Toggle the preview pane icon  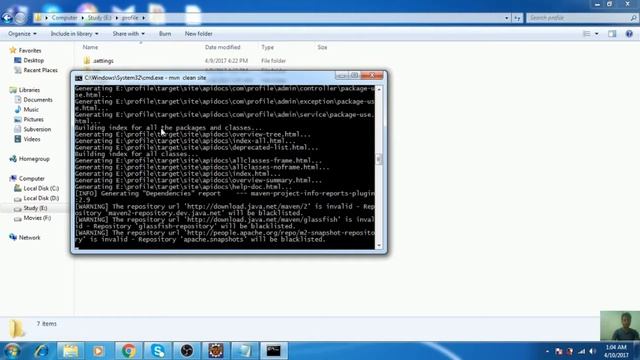click(x=612, y=34)
